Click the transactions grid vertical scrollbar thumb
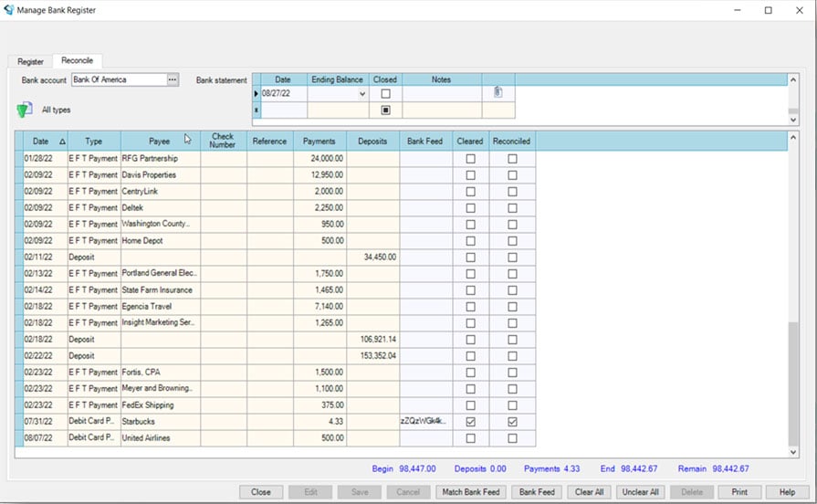The image size is (817, 504). [793, 383]
